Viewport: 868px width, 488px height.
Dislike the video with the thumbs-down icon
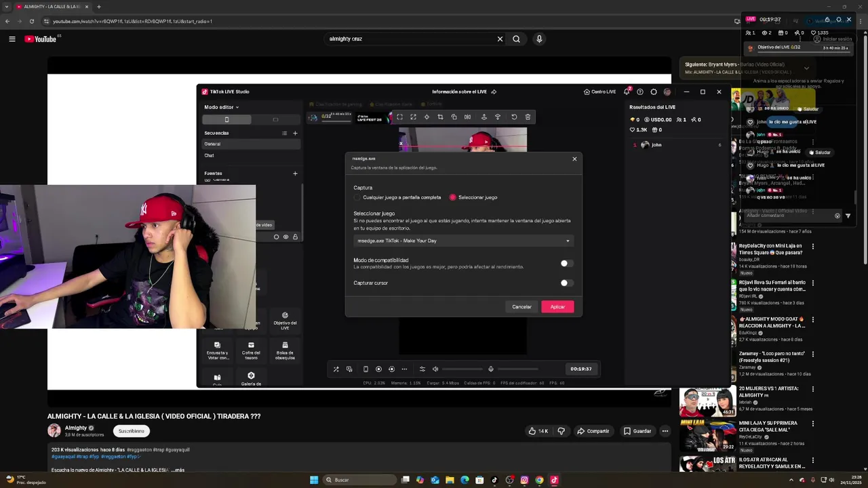point(561,431)
